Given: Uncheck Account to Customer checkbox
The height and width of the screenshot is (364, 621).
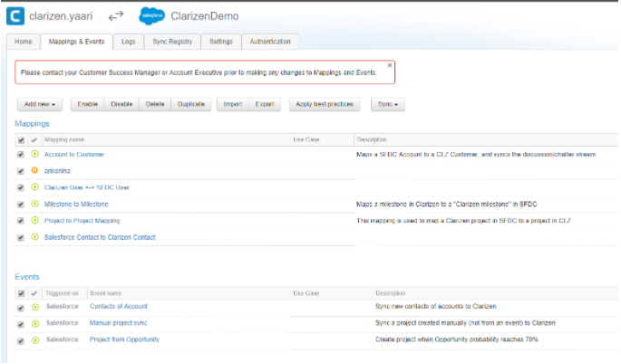Looking at the screenshot, I should point(21,155).
